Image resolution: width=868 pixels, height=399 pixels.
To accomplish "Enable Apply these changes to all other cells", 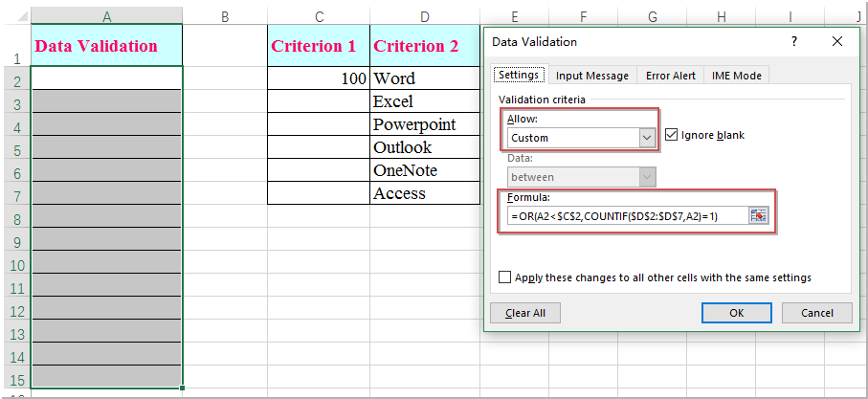I will click(505, 277).
